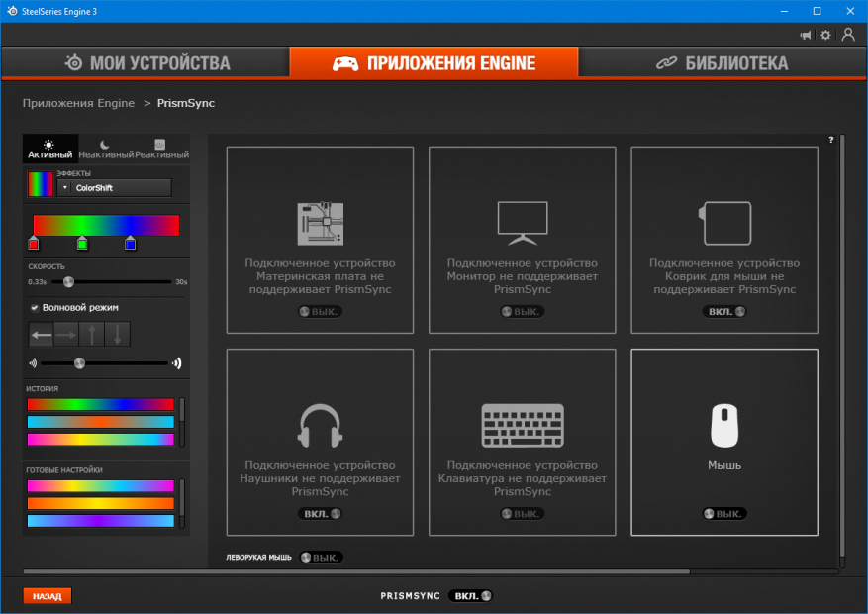
Task: Click the Назад button
Action: (48, 596)
